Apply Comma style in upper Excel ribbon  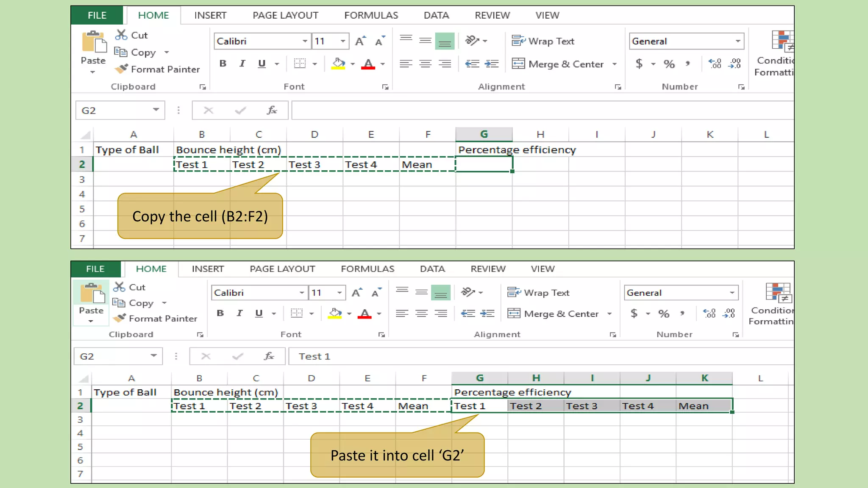click(x=688, y=64)
